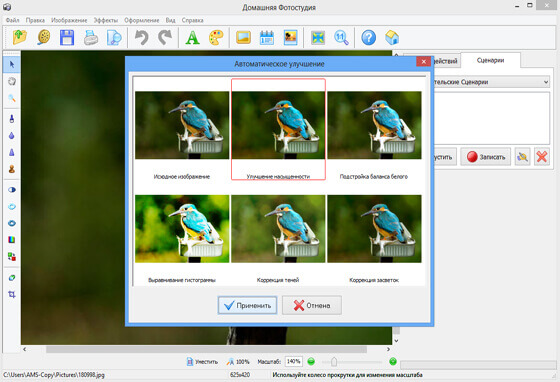Viewport: 560px width, 382px height.
Task: Select the sharpen cone tool
Action: (12, 152)
